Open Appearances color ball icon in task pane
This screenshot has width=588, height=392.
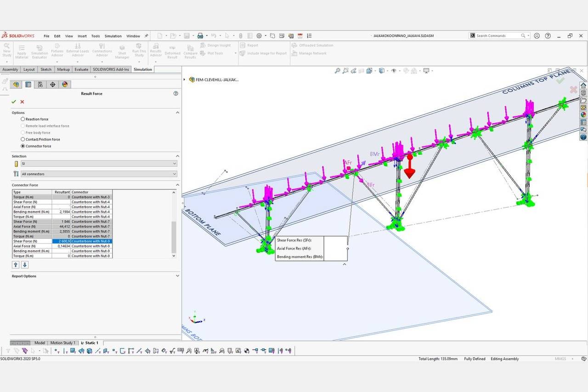point(583,115)
